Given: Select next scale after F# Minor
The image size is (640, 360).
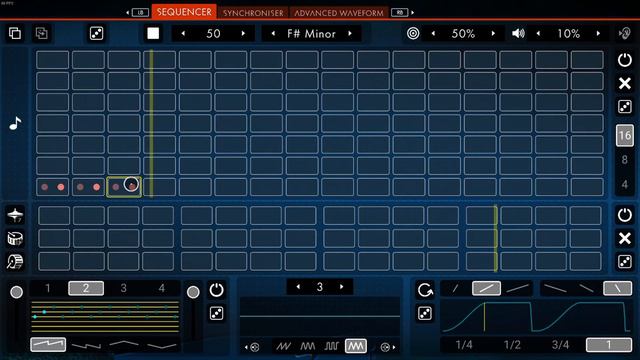Looking at the screenshot, I should point(350,33).
